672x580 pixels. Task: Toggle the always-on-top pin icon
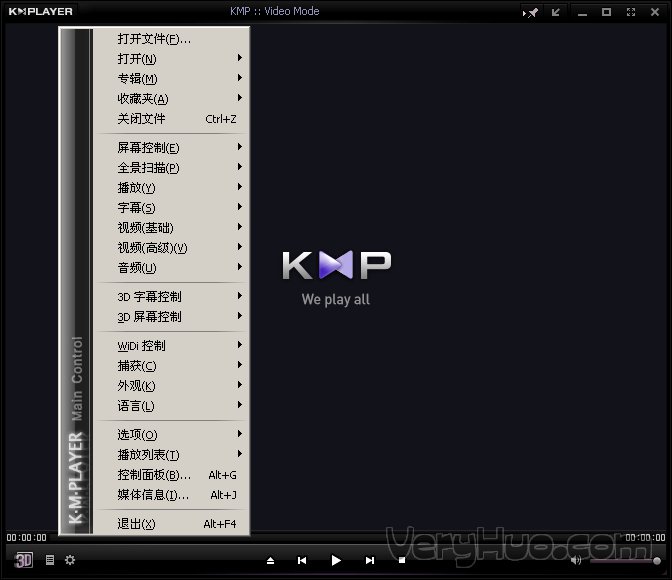click(x=531, y=12)
